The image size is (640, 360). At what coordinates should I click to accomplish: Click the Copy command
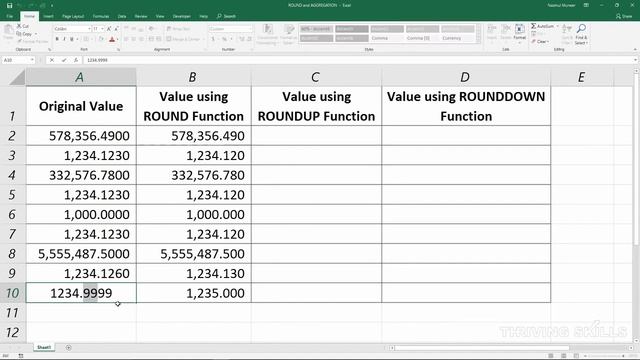pyautogui.click(x=24, y=34)
